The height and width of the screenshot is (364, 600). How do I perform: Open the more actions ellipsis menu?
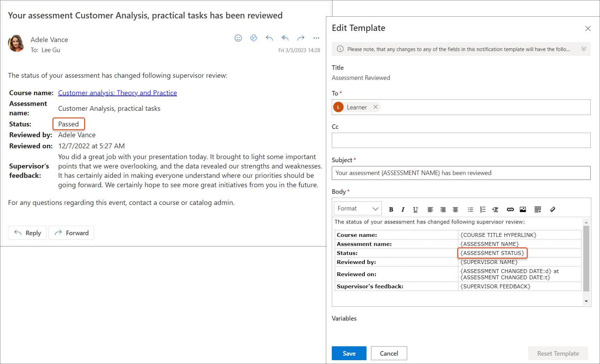(316, 38)
